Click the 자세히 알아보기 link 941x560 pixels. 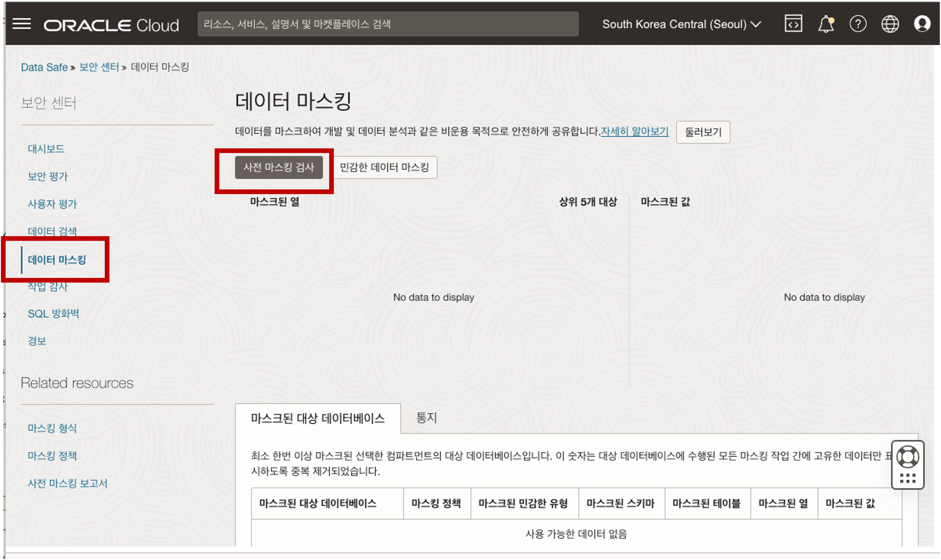pos(634,131)
